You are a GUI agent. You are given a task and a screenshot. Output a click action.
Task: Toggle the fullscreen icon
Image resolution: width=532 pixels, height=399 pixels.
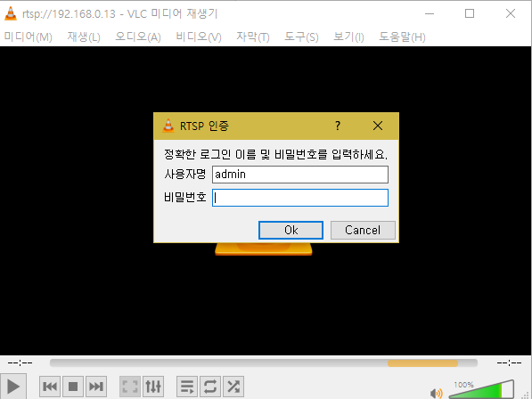point(130,387)
